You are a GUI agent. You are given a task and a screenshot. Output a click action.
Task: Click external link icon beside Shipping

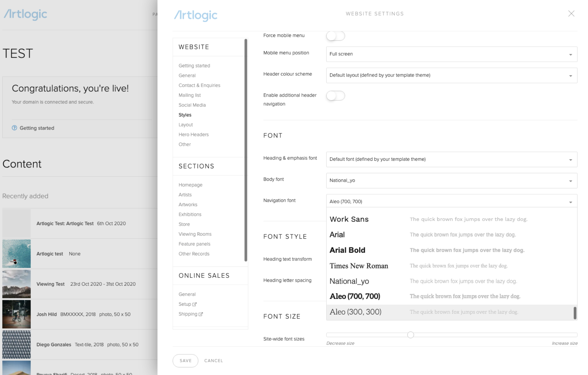pyautogui.click(x=201, y=314)
